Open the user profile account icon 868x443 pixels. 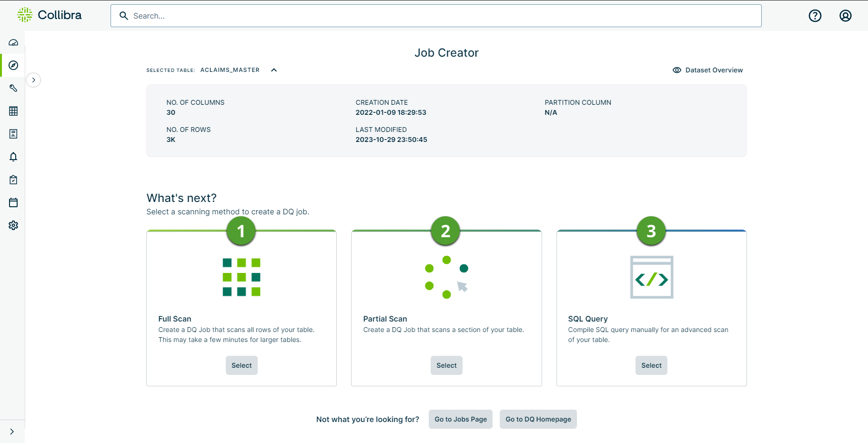coord(845,16)
